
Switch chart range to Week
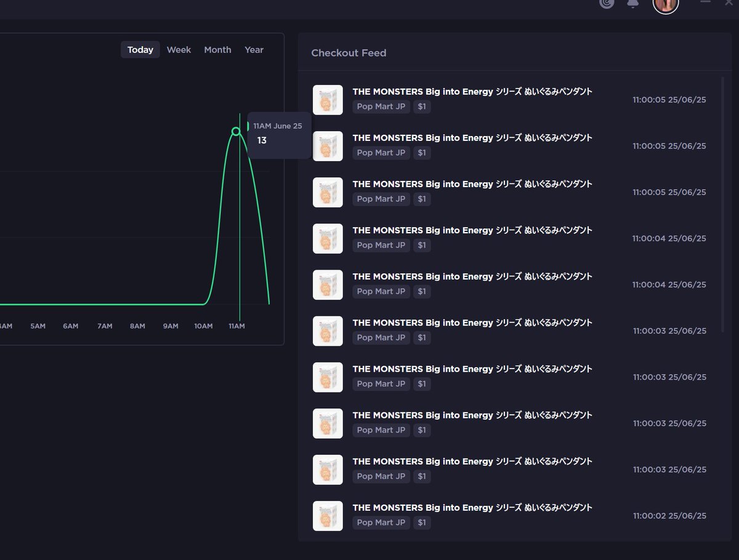point(179,50)
